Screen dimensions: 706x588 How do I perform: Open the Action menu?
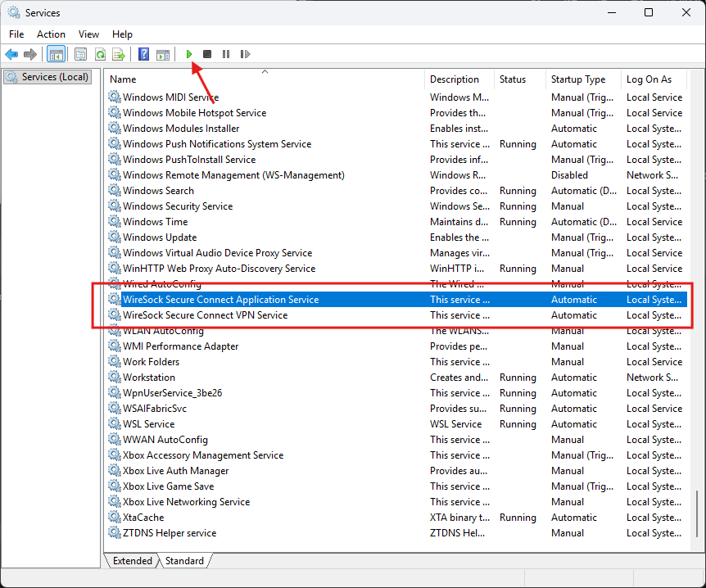(51, 34)
